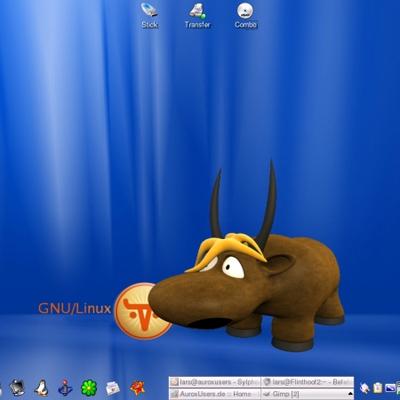Click the dark monitor launcher in panel
400x400 pixels.
17,388
